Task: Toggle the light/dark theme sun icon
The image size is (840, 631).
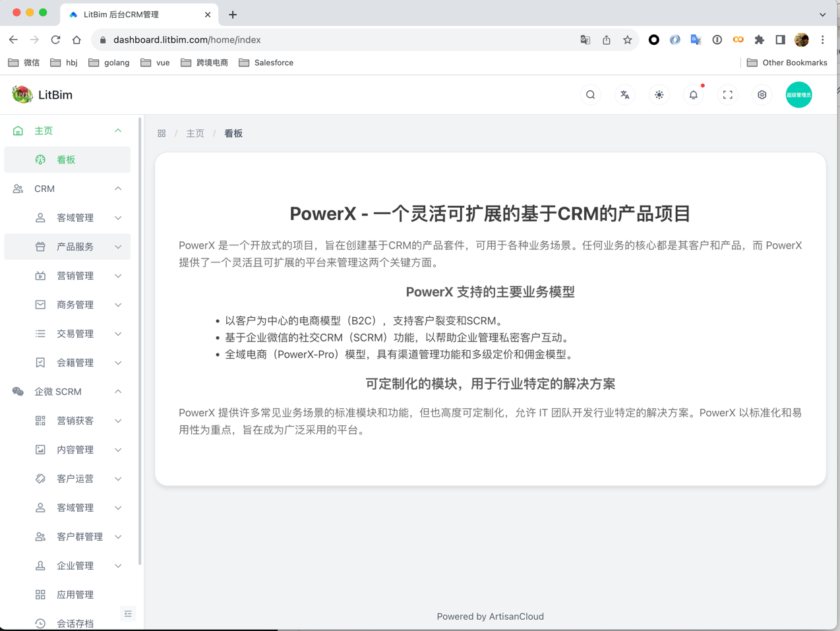Action: tap(659, 95)
